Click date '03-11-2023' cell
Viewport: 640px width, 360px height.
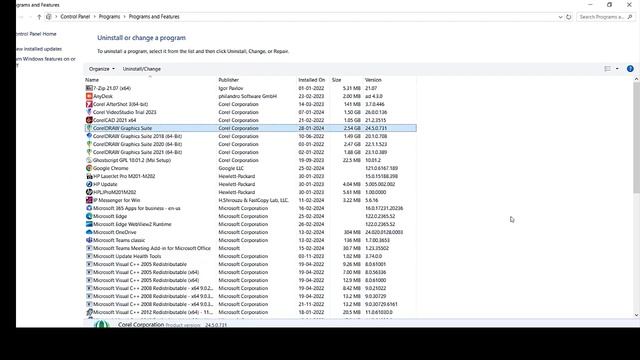click(x=311, y=256)
